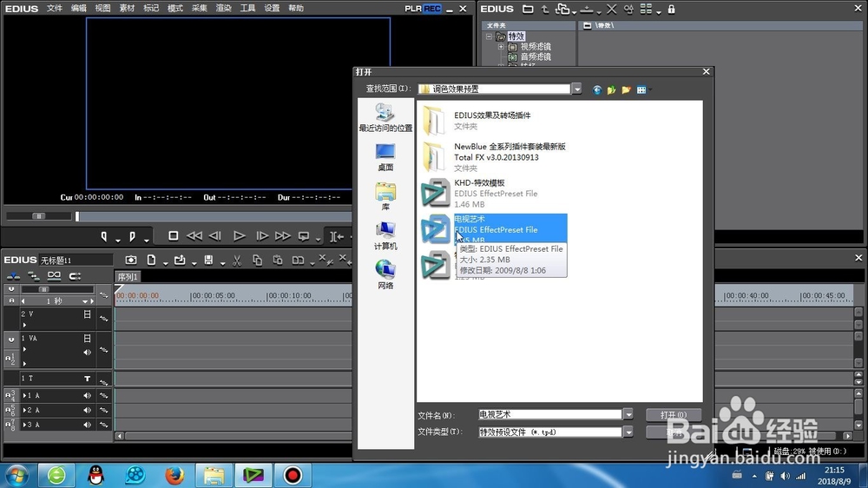Open the 视图 menu
This screenshot has height=488, width=868.
[102, 9]
